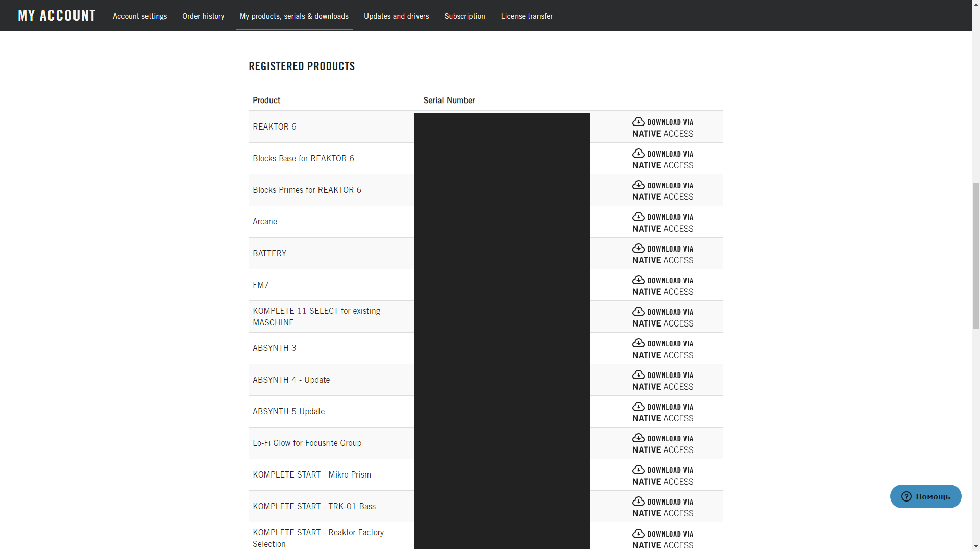The image size is (980, 551).
Task: Click the Product column header
Action: coord(266,100)
